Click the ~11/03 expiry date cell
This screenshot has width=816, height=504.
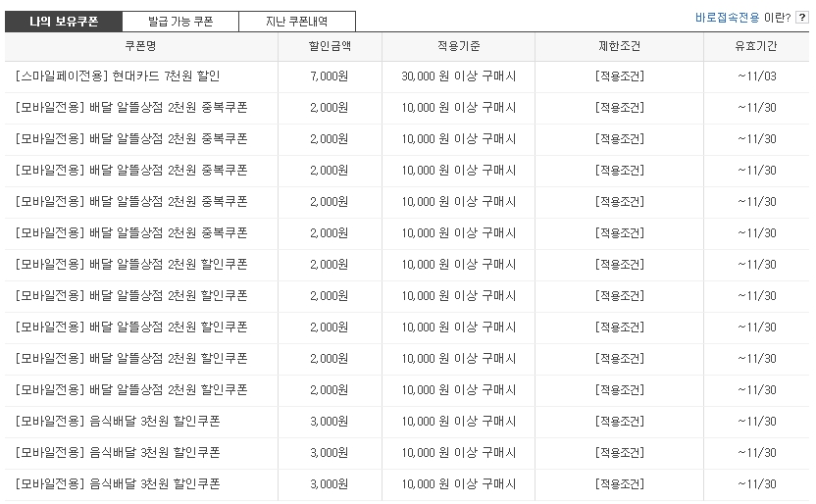(756, 76)
